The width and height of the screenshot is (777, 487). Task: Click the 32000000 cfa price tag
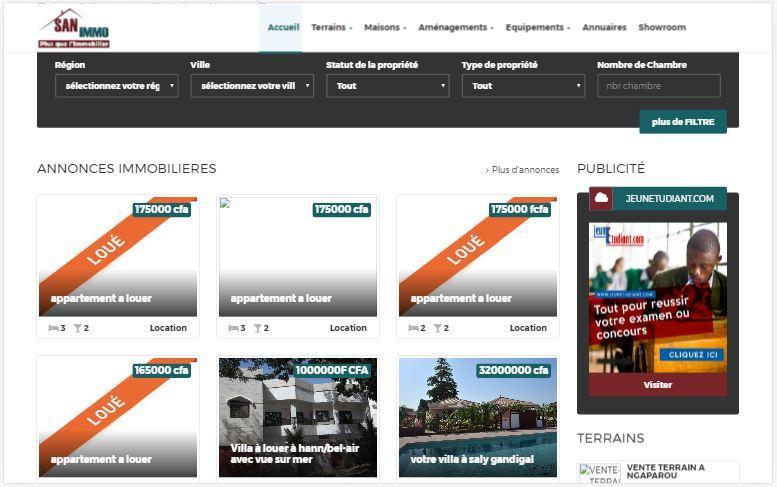[x=513, y=370]
